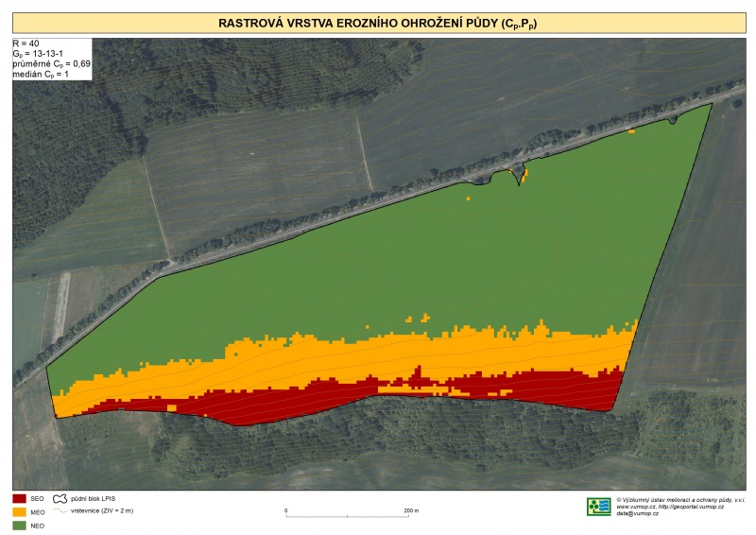The height and width of the screenshot is (535, 756).
Task: Click the vrstevnice contour line symbol
Action: pyautogui.click(x=61, y=509)
